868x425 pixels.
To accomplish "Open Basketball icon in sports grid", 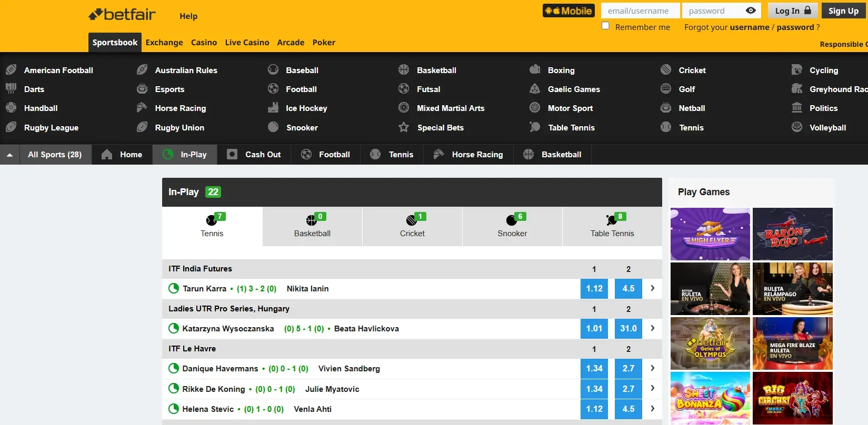I will (x=404, y=69).
